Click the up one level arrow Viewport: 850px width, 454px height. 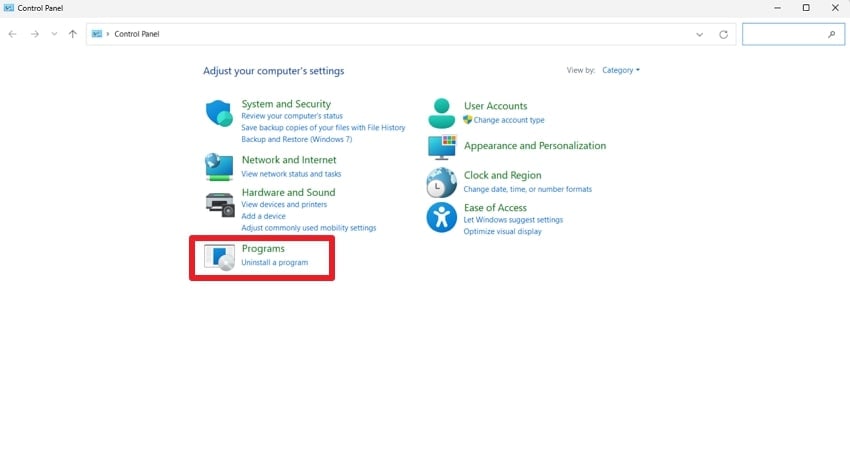click(x=73, y=34)
